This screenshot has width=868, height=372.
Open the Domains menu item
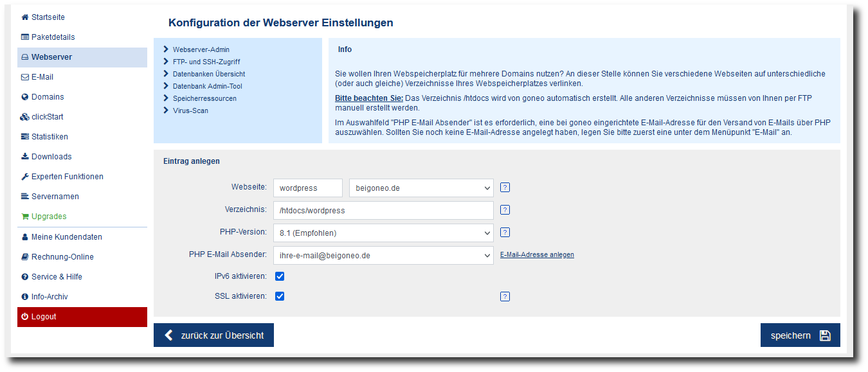(x=48, y=97)
